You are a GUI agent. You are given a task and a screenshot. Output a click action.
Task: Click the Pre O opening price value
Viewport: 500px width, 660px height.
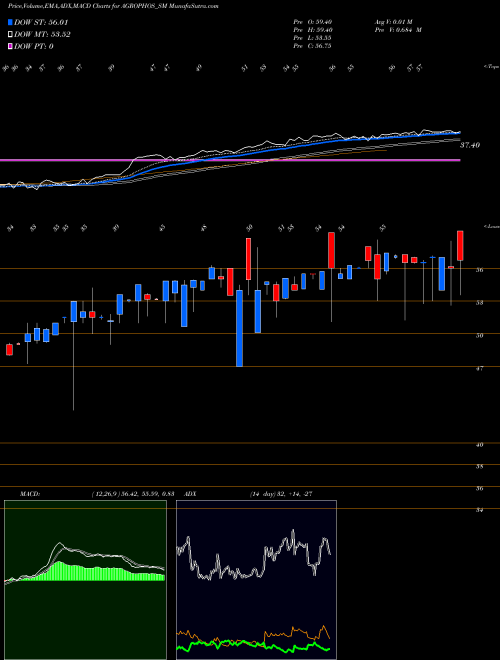point(312,22)
